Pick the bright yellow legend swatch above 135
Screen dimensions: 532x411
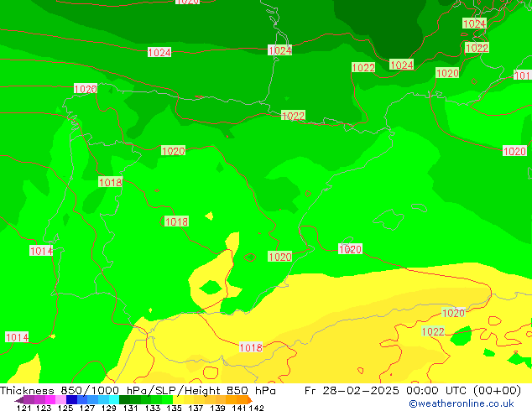tap(178, 400)
